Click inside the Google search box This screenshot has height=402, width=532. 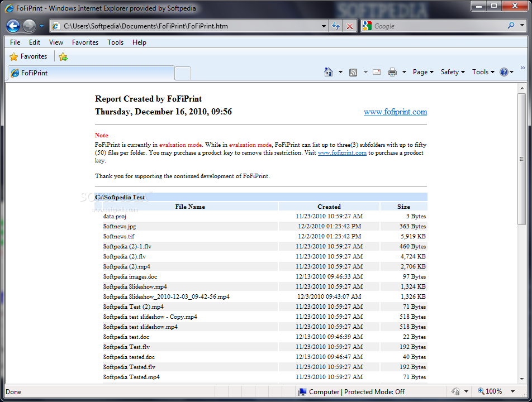click(439, 26)
